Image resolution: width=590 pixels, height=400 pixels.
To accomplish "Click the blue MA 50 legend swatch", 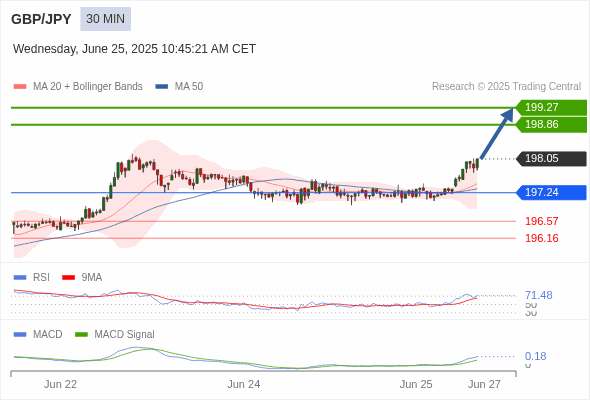I will point(162,87).
